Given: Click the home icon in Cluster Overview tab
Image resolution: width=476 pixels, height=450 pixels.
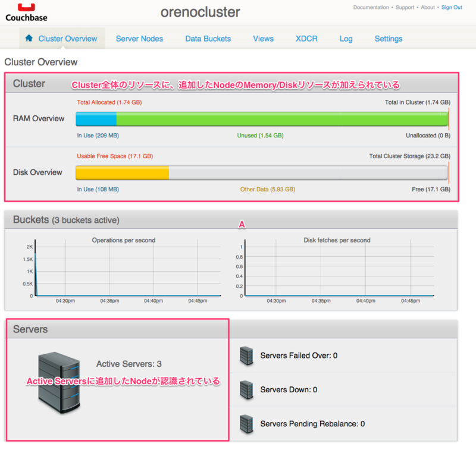Looking at the screenshot, I should click(29, 38).
